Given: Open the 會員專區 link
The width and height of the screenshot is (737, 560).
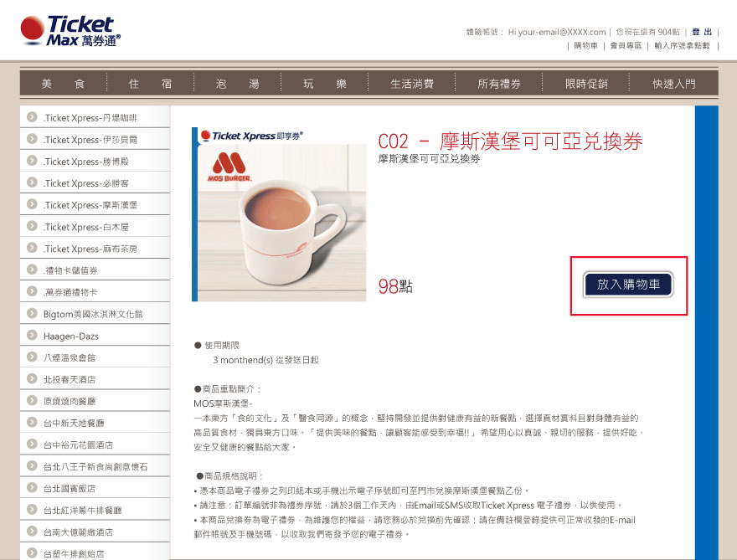Looking at the screenshot, I should tap(626, 45).
